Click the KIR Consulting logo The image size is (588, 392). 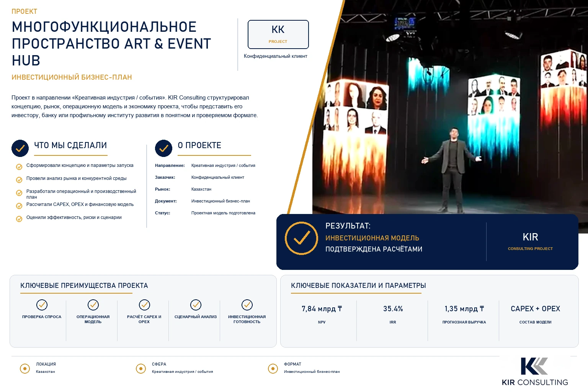tap(535, 371)
